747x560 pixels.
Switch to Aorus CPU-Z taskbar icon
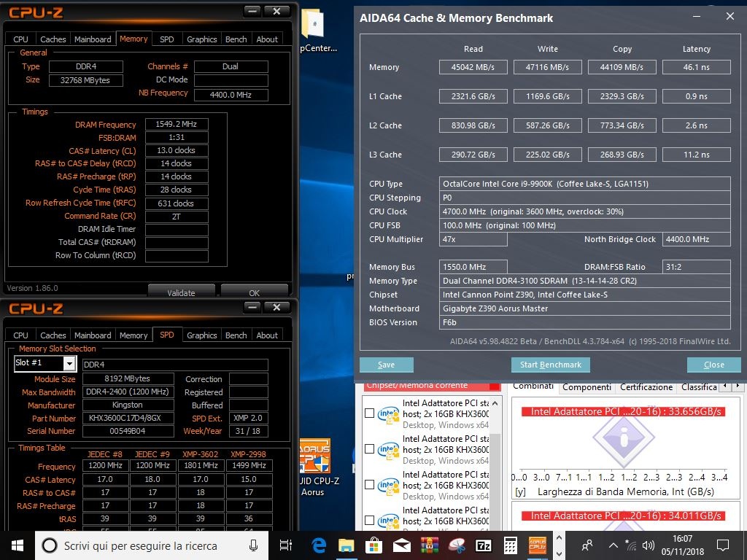(538, 545)
